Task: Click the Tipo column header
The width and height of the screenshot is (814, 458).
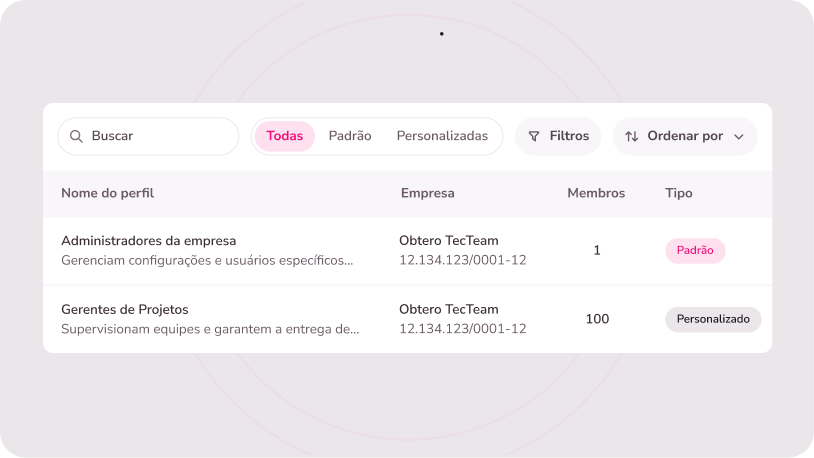Action: tap(679, 193)
